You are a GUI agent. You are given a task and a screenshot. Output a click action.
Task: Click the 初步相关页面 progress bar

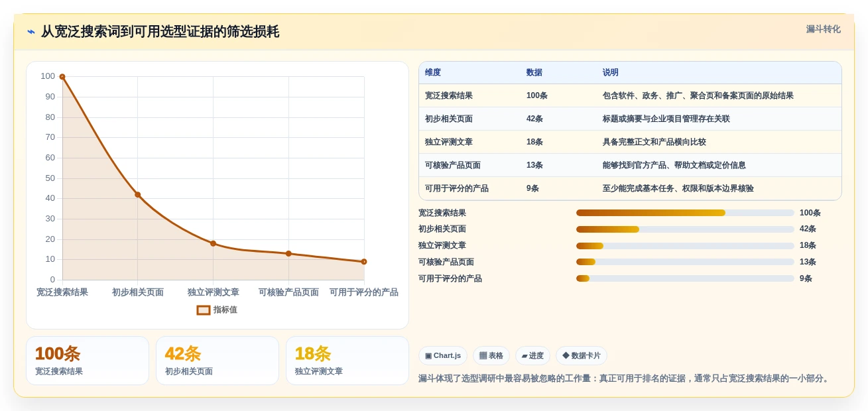685,229
